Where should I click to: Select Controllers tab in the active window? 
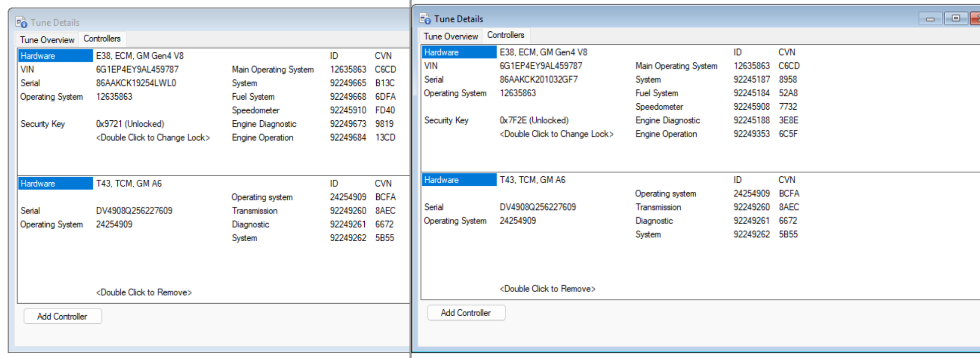(x=506, y=35)
